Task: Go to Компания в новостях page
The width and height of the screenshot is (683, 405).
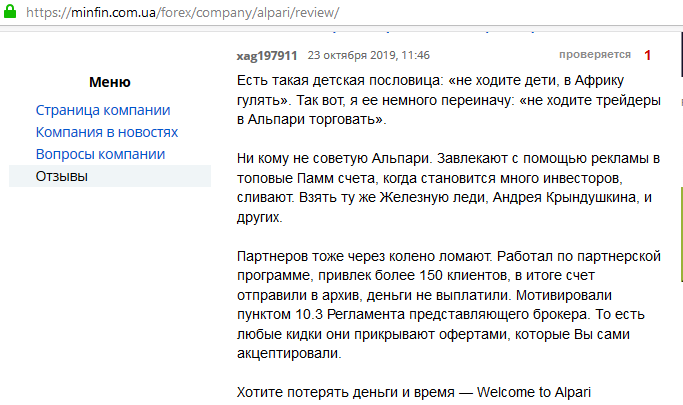Action: point(107,132)
